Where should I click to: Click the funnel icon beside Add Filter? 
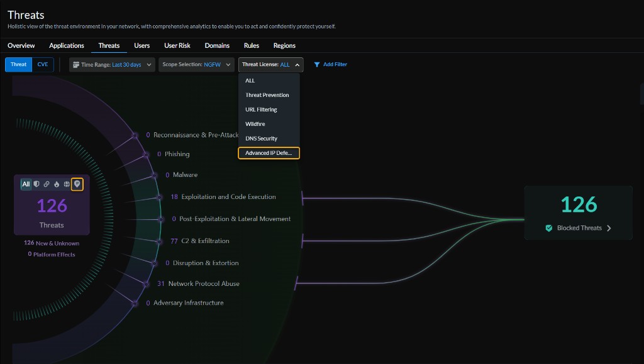(317, 65)
